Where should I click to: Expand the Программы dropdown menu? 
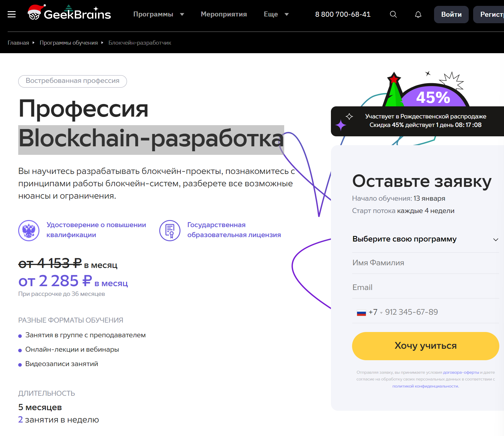(x=159, y=14)
